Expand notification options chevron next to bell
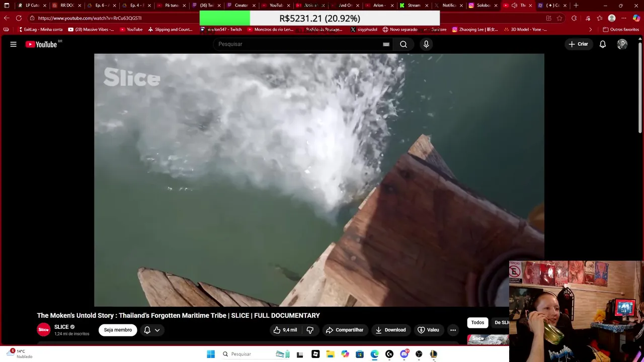Screen dimensions: 644x362 tap(157, 330)
